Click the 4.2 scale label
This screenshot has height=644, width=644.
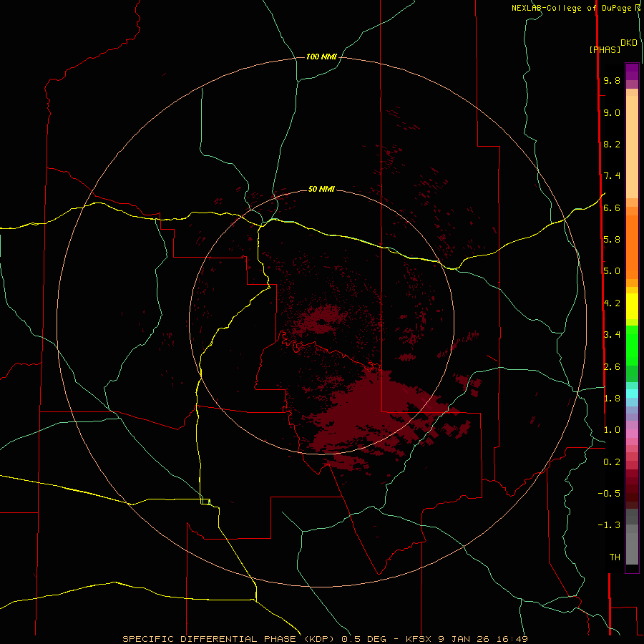click(x=612, y=303)
